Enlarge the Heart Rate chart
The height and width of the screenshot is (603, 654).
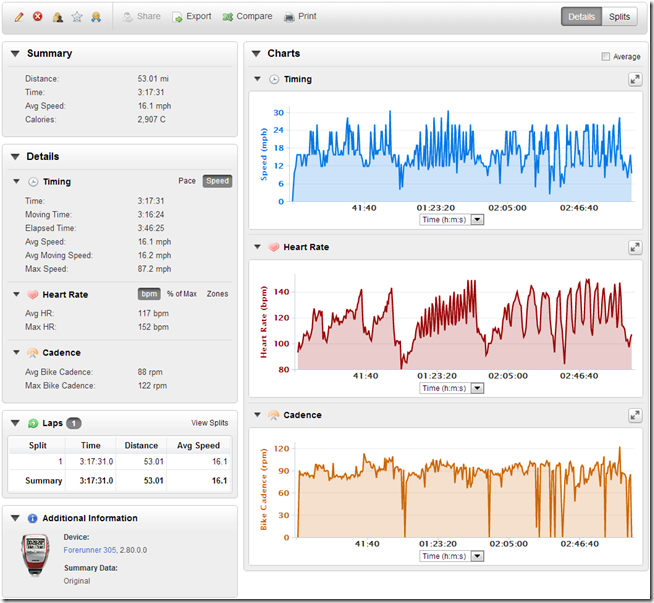[634, 247]
